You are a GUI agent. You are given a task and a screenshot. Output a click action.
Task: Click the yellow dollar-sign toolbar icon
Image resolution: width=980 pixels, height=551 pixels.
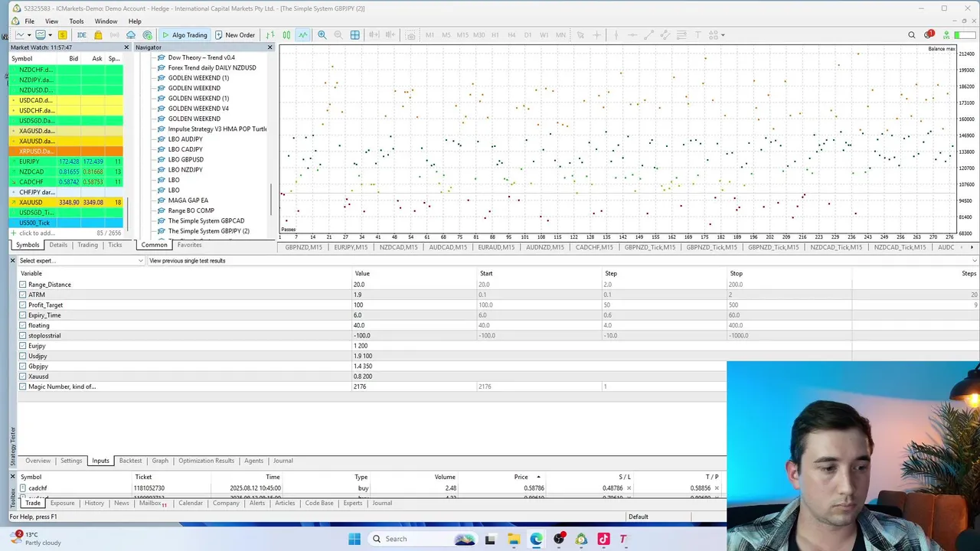[63, 34]
